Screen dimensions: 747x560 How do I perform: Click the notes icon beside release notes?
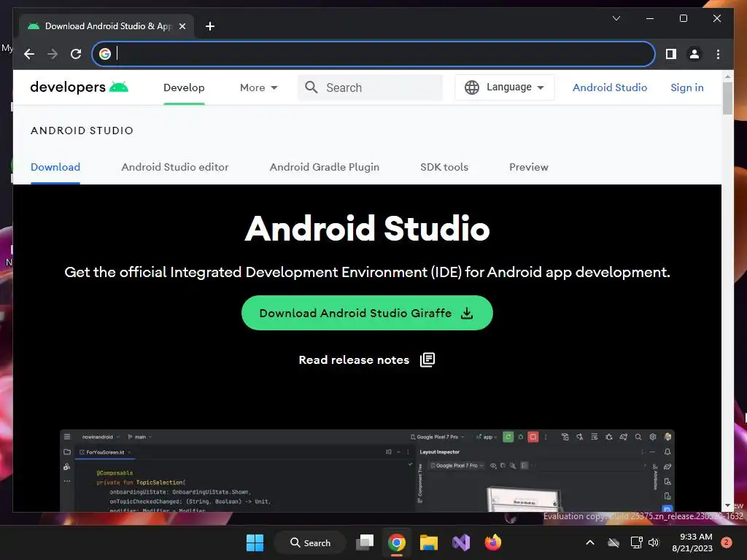[427, 359]
